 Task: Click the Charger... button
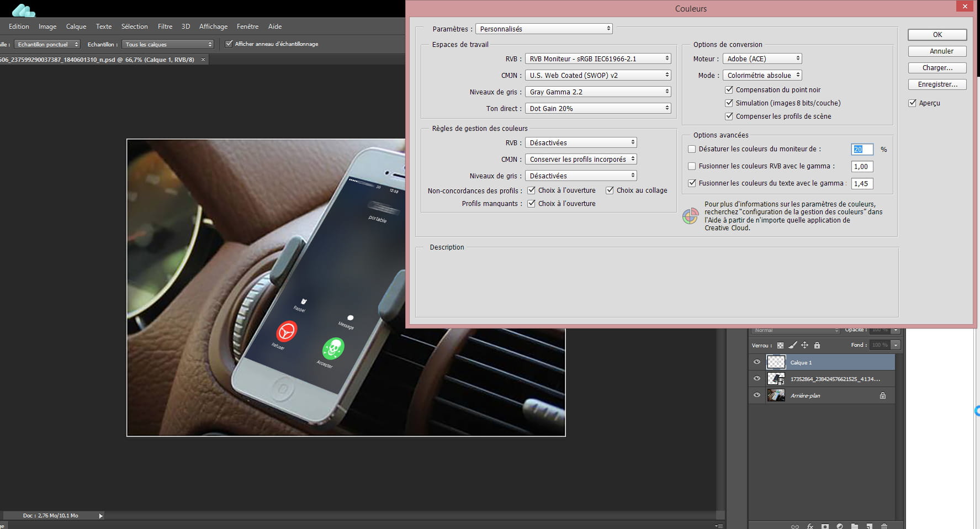coord(937,68)
